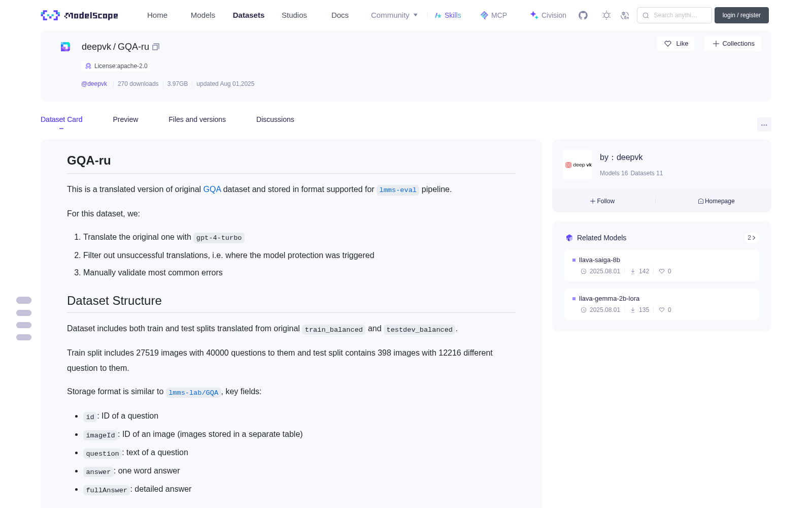Click 'updated Aug 01,2025' text
The width and height of the screenshot is (812, 508).
225,84
